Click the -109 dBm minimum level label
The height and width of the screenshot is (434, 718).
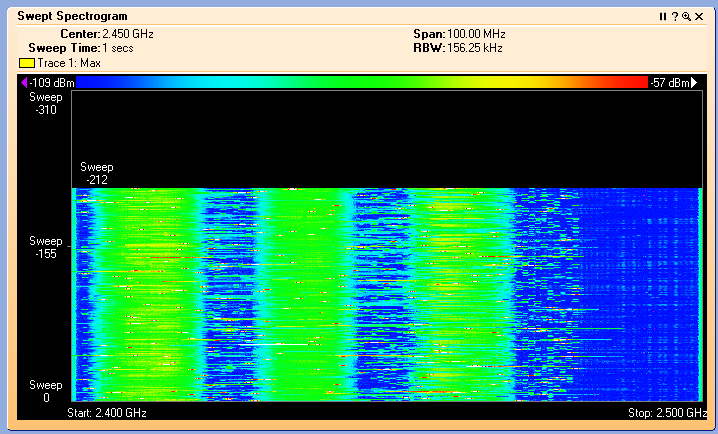point(52,83)
